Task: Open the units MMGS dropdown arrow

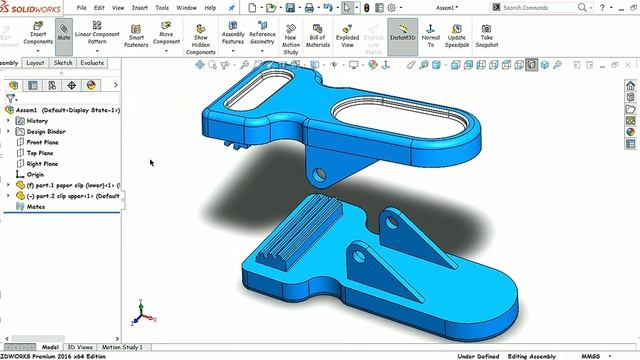Action: click(x=610, y=356)
